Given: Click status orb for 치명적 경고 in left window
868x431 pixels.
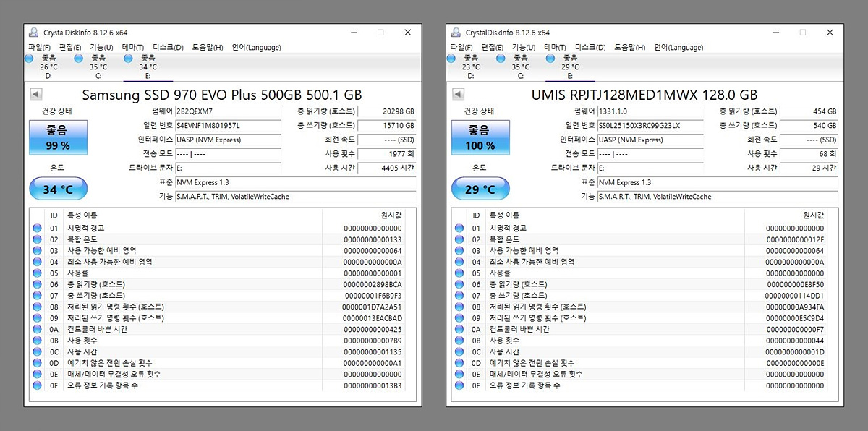Looking at the screenshot, I should click(37, 229).
